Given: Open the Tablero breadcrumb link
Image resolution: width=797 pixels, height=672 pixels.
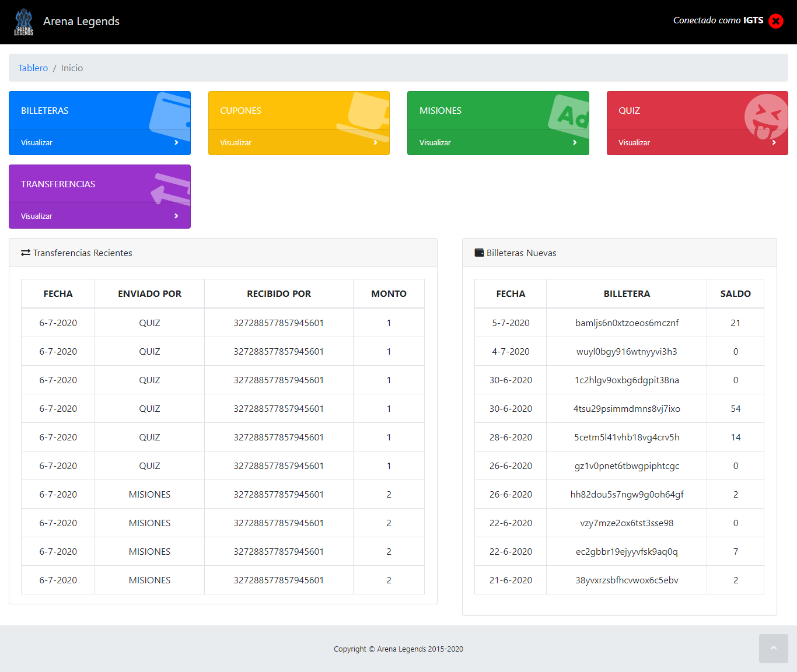Looking at the screenshot, I should coord(33,68).
